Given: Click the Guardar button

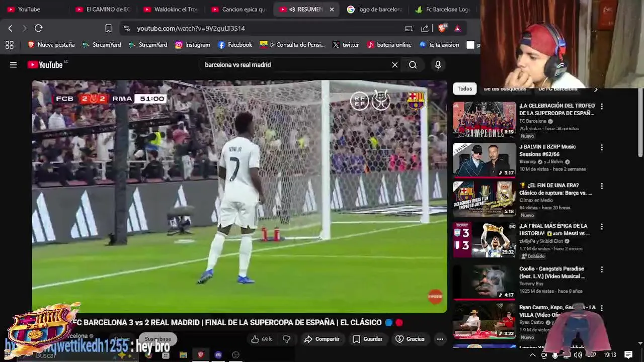Looking at the screenshot, I should pyautogui.click(x=368, y=339).
